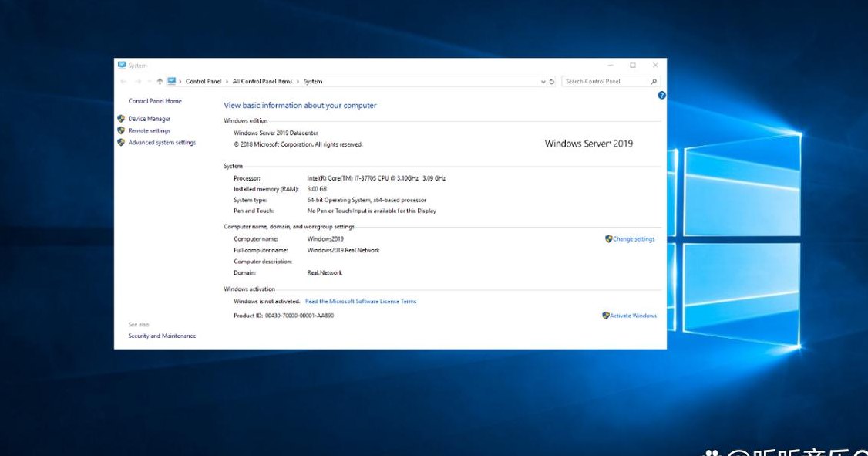Click the shield icon beside Remote settings
The image size is (868, 456).
121,130
